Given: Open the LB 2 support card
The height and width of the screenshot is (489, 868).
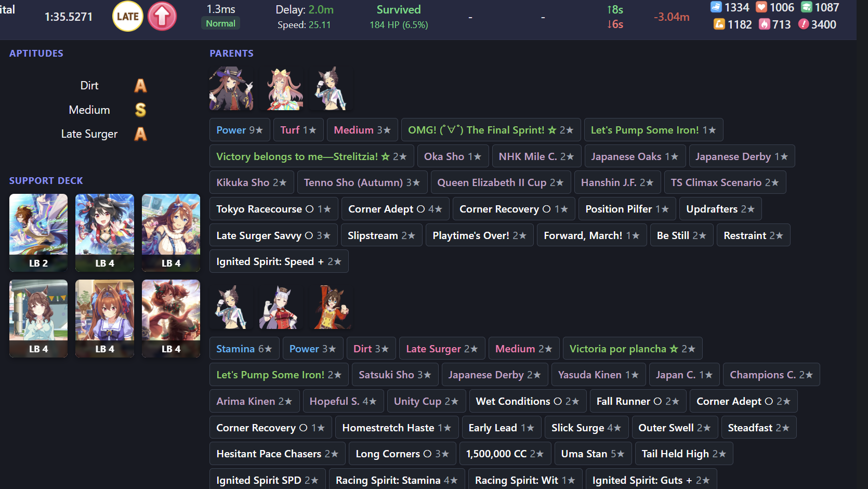Looking at the screenshot, I should pos(38,233).
